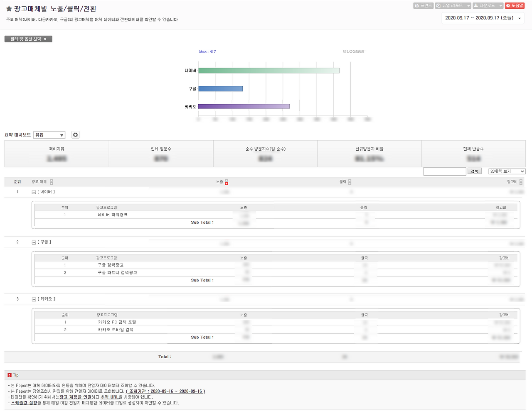Click the 듀얼 리포트 dual report icon

click(438, 5)
